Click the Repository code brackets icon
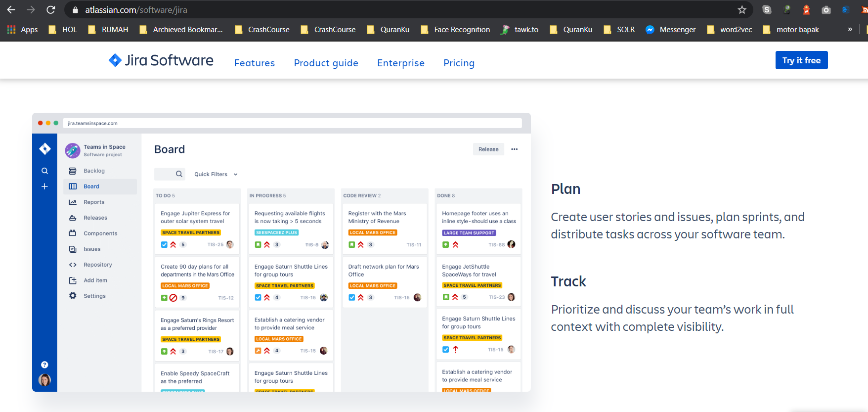 point(73,265)
